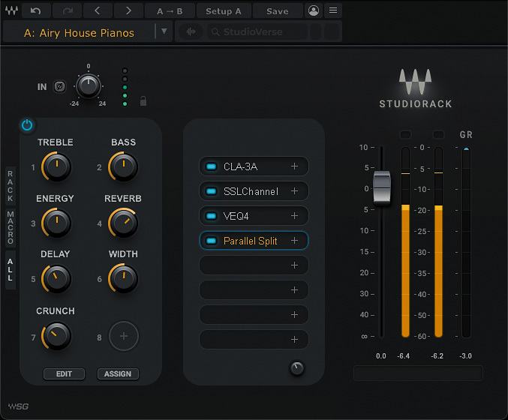Click the IN gain knob
The image size is (508, 420).
(89, 85)
